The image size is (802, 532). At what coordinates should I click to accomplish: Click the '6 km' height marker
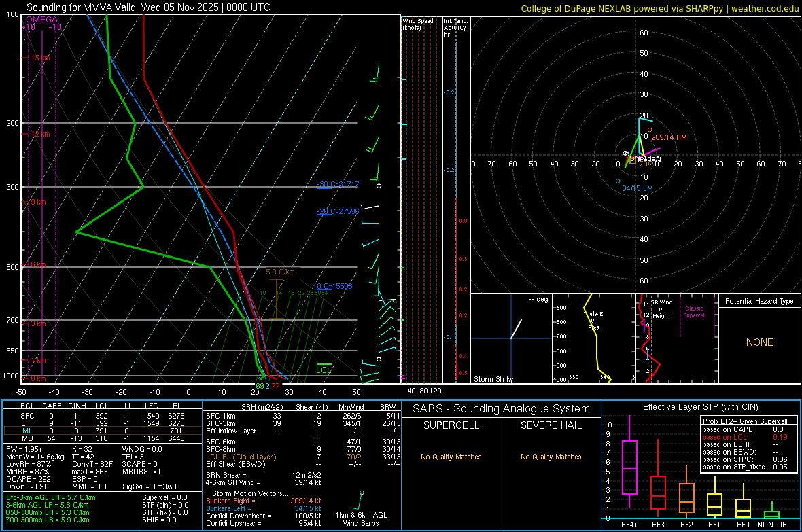[x=38, y=264]
